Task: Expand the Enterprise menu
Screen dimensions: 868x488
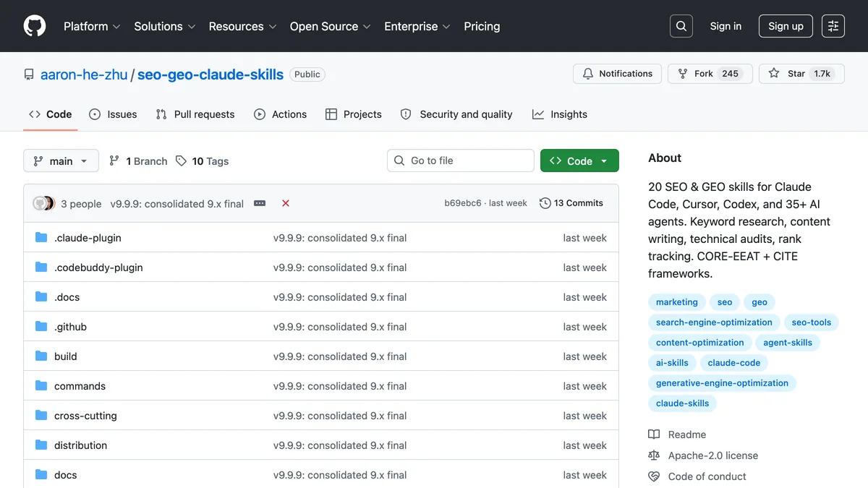Action: pyautogui.click(x=417, y=26)
